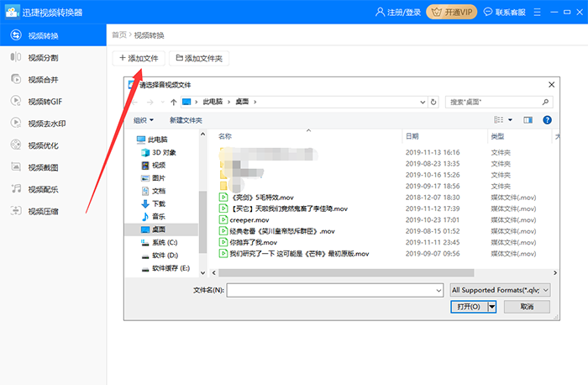Open the hamburger menu in title bar
The width and height of the screenshot is (588, 385).
pyautogui.click(x=537, y=13)
